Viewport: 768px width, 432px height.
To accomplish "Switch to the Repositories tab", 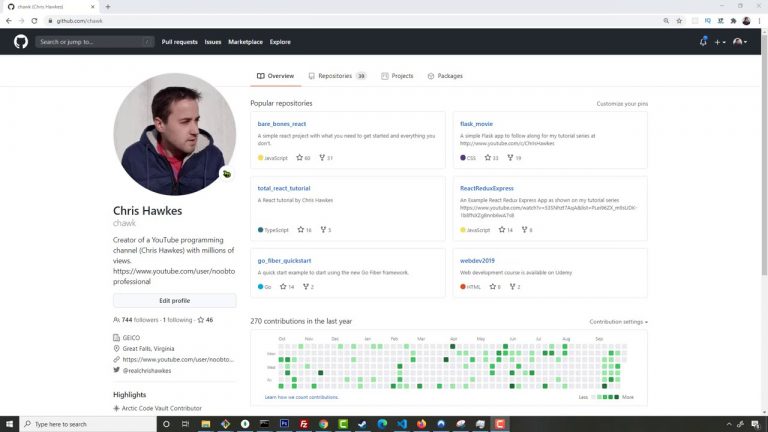I will click(336, 76).
